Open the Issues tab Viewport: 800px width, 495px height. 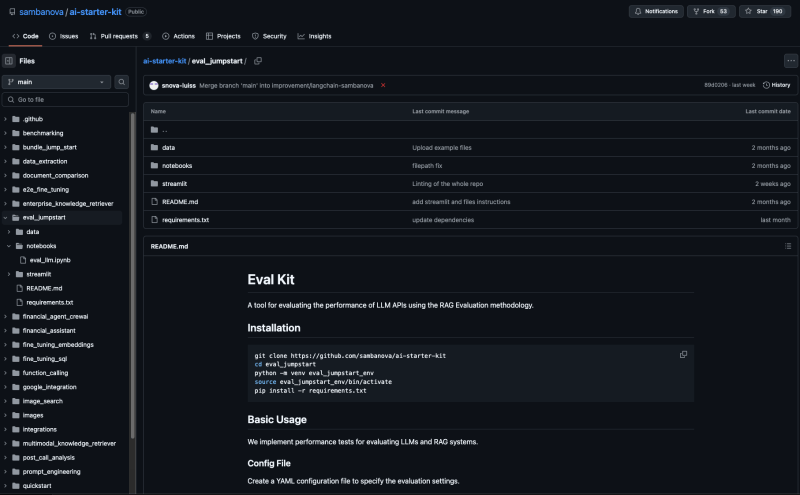point(64,36)
